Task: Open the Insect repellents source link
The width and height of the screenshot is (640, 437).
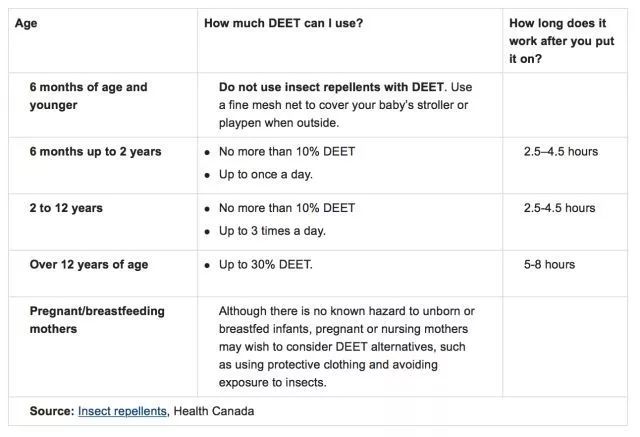Action: [x=122, y=411]
